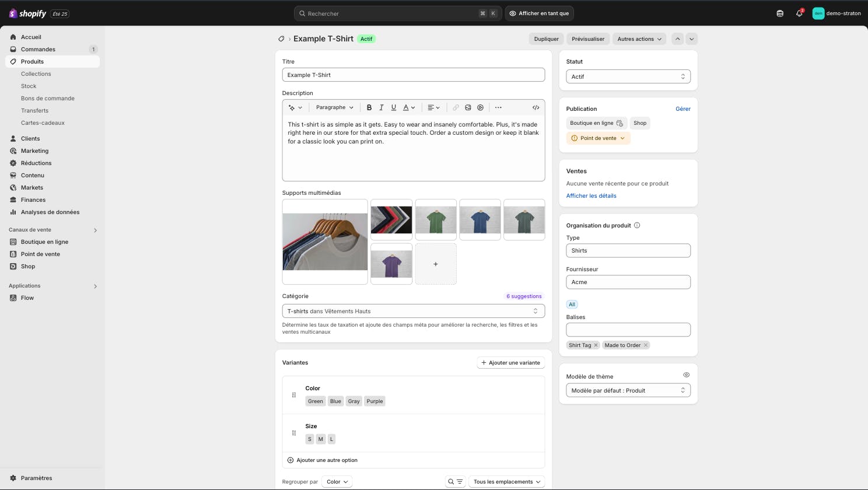Apply italic formatting to the description text
The image size is (868, 490).
[x=381, y=107]
